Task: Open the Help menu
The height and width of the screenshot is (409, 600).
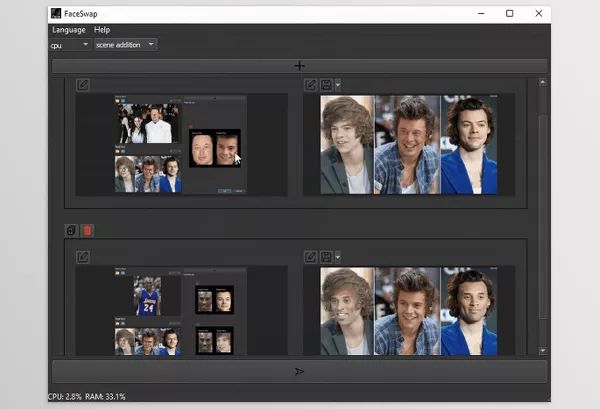Action: [102, 29]
